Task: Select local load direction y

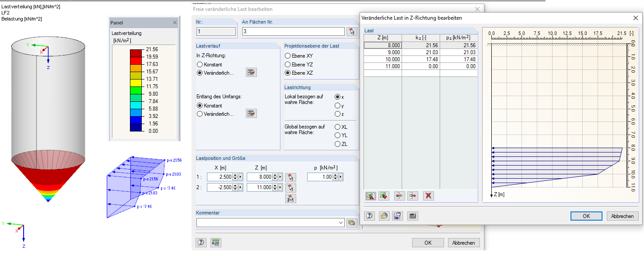Action: pos(337,105)
